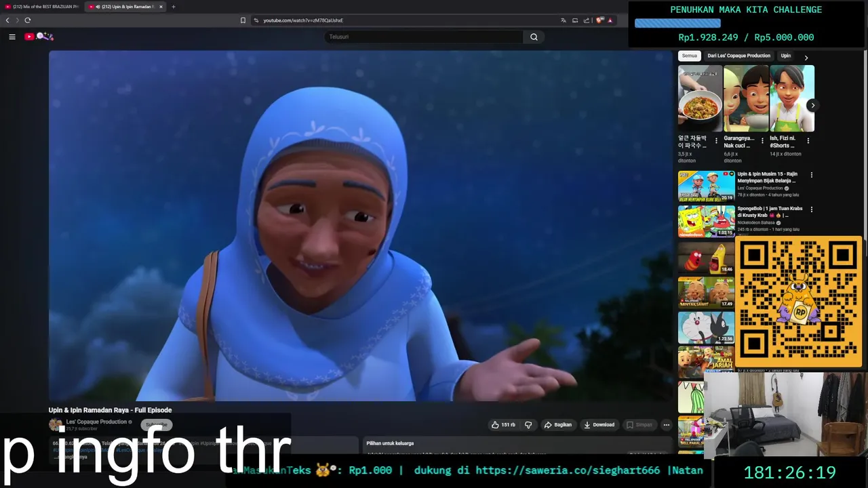
Task: Click the Upin & Ipin Musim 15 thumbnail
Action: coord(706,186)
